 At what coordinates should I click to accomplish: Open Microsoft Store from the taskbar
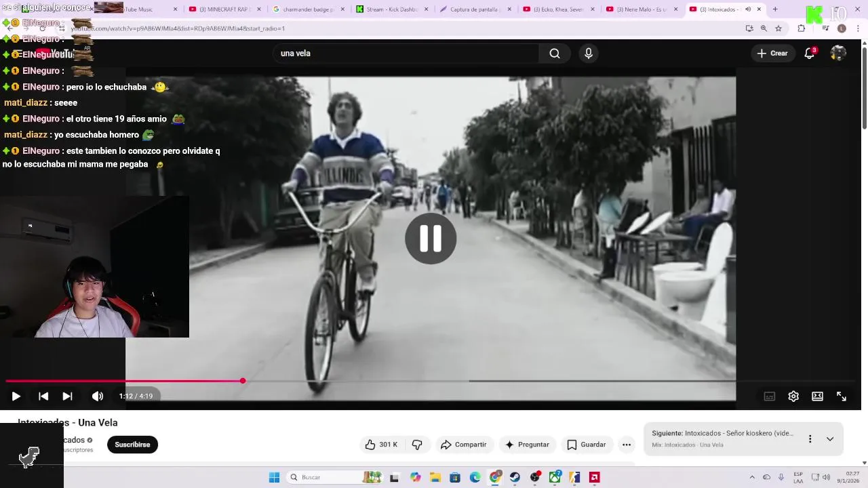click(x=455, y=477)
